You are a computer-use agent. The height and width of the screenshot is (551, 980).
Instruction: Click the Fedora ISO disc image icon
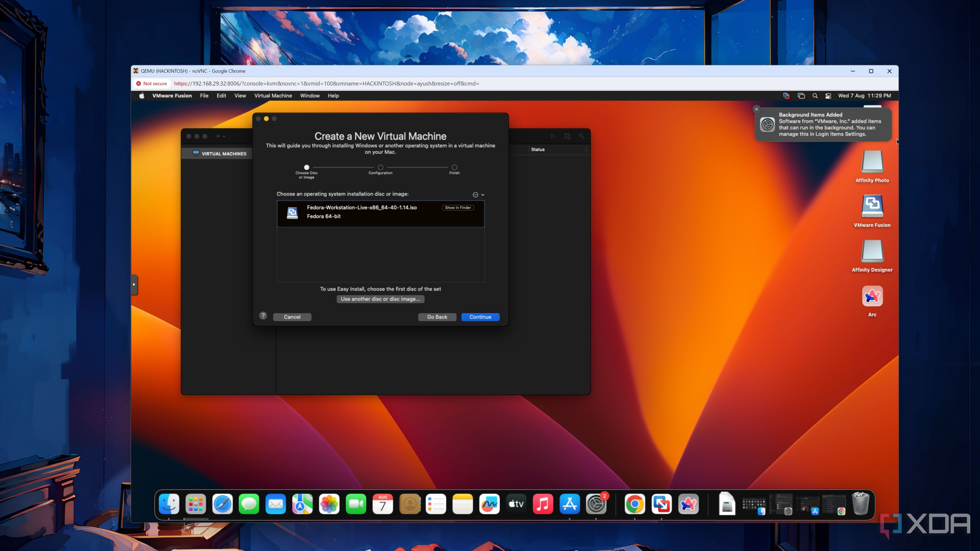pyautogui.click(x=292, y=213)
